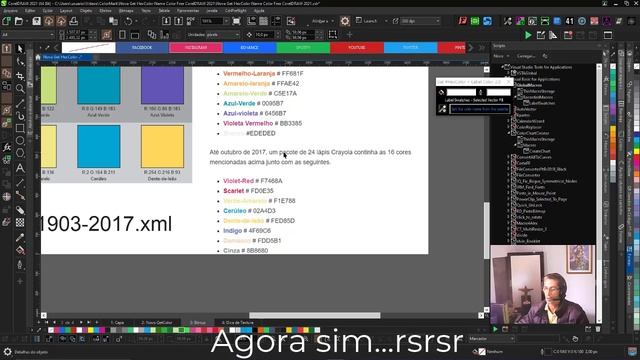
Task: Open the Ajuda menu
Action: click(259, 11)
